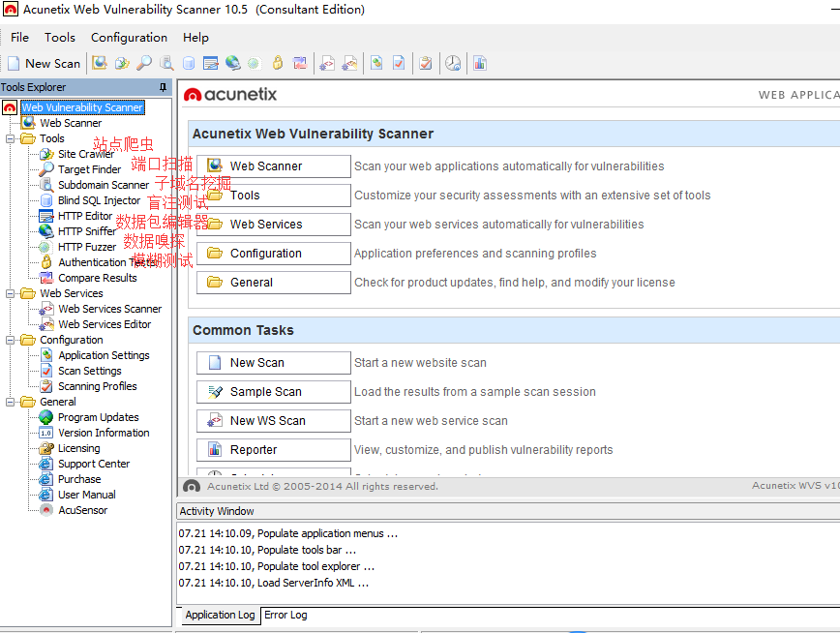
Task: Open the Reporter chart toolbar icon
Action: (x=480, y=63)
